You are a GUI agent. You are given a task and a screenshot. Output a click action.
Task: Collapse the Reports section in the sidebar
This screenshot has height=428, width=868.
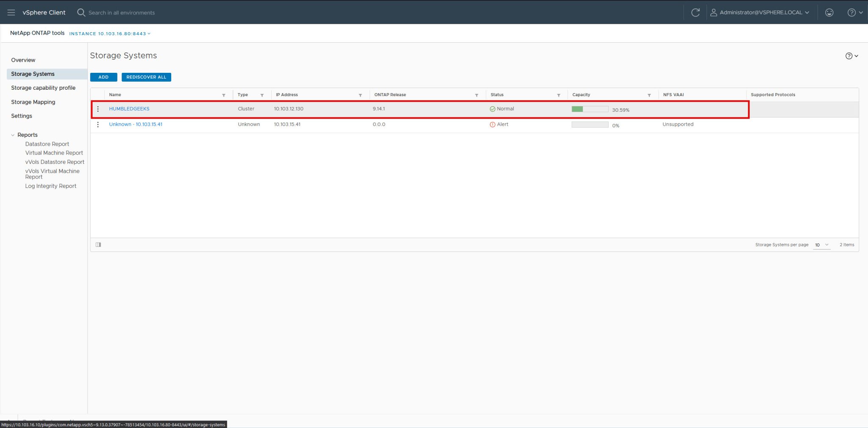coord(12,135)
